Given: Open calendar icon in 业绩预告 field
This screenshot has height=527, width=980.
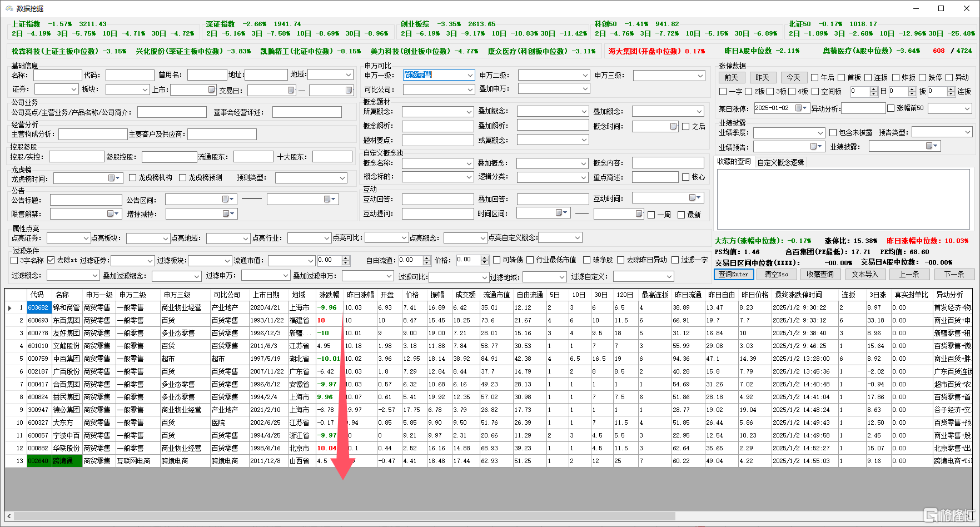Looking at the screenshot, I should pyautogui.click(x=814, y=146).
